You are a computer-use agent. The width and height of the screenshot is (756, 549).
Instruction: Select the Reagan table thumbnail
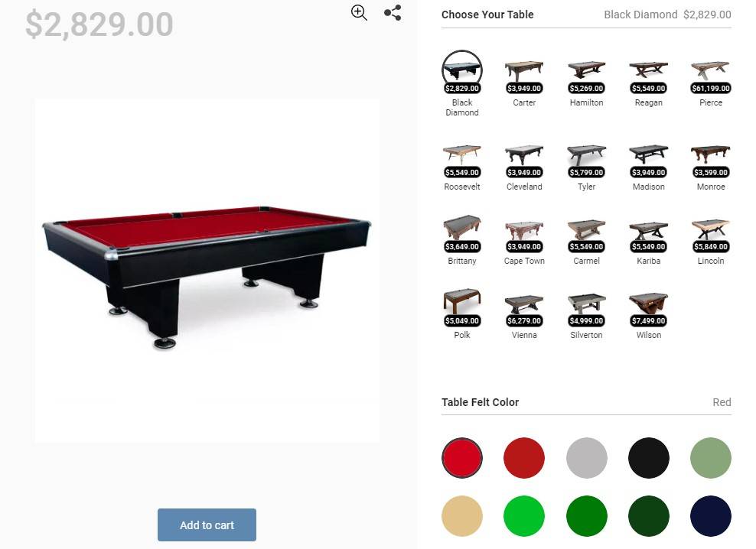coord(648,71)
